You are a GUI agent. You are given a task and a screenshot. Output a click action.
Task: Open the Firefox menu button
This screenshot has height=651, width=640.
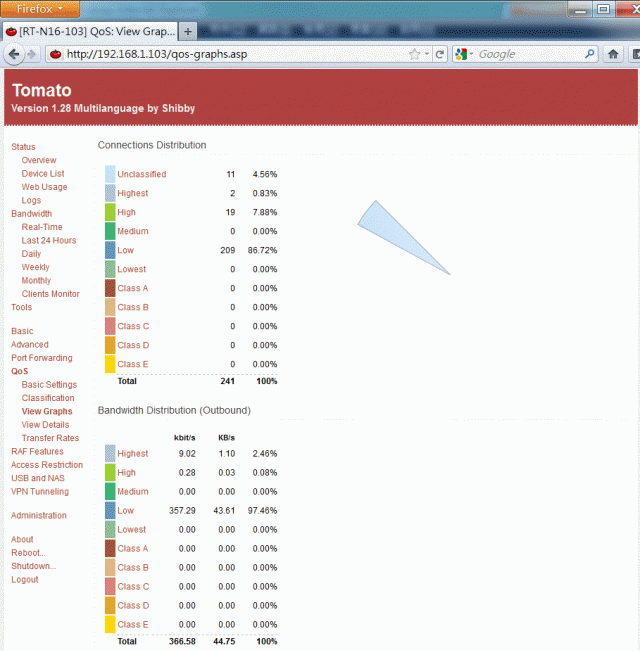[x=40, y=9]
